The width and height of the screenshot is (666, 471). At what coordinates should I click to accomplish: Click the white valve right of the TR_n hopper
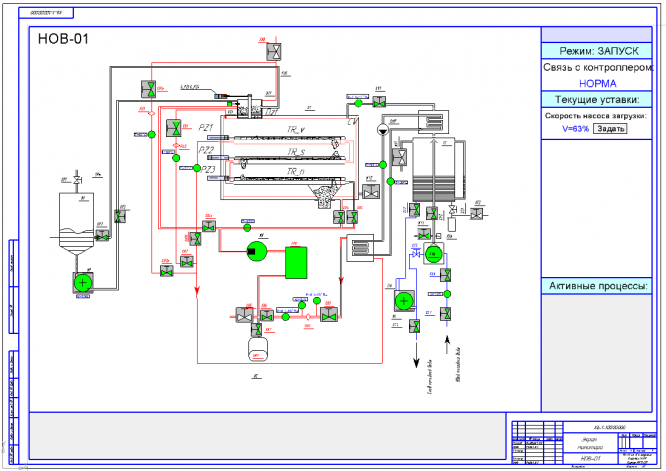tap(371, 192)
